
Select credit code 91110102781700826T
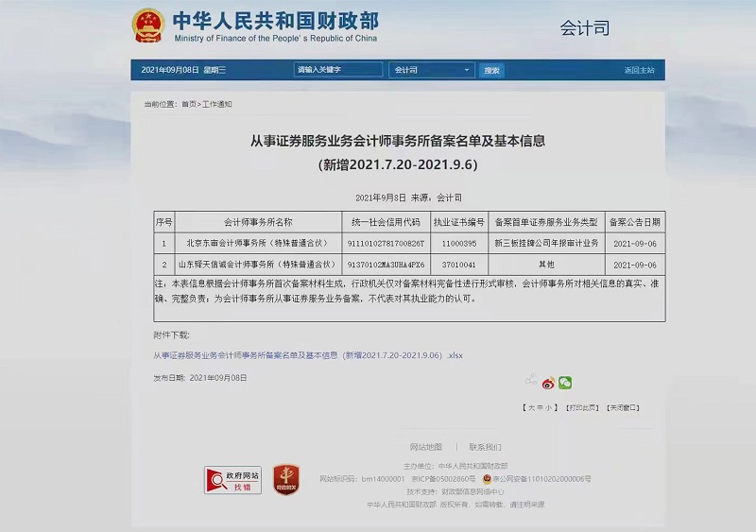click(x=386, y=244)
